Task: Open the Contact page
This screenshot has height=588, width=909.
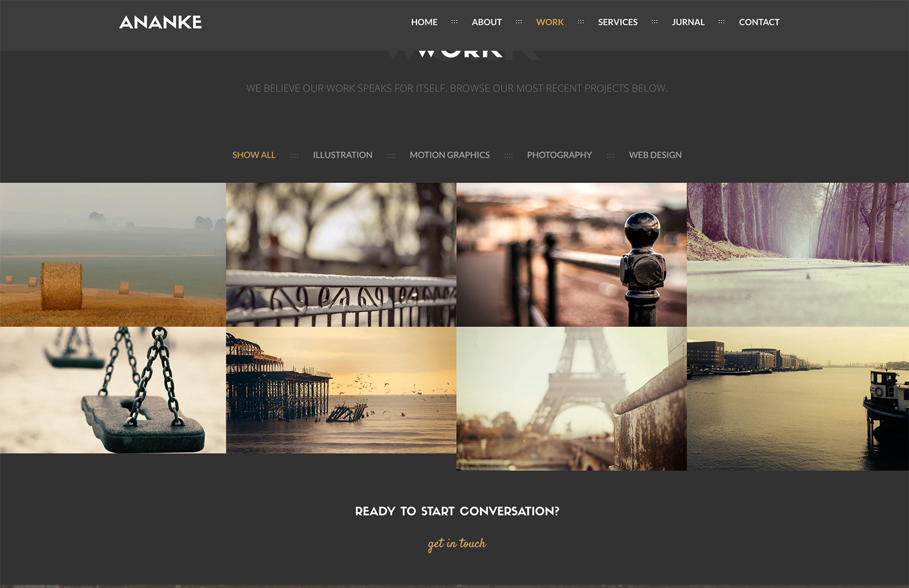Action: coord(759,22)
